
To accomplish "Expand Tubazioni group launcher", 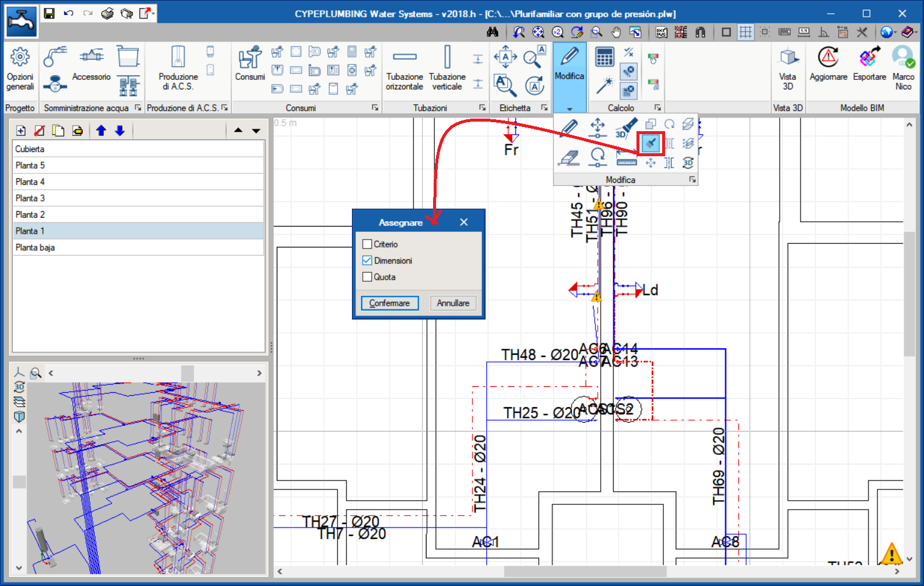I will 482,108.
